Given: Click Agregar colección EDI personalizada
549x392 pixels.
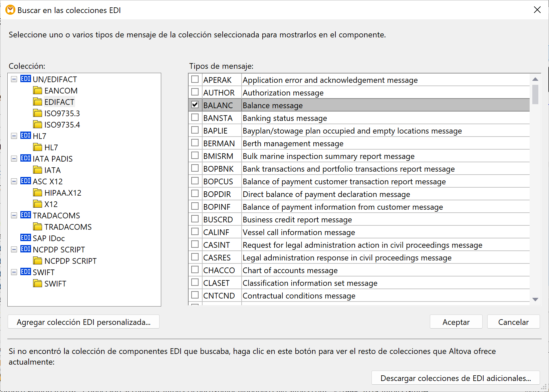Looking at the screenshot, I should click(84, 322).
